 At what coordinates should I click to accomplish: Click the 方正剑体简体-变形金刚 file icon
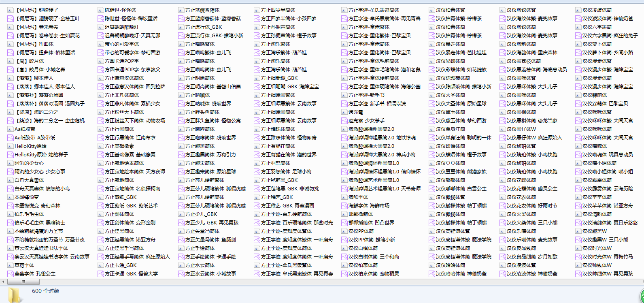click(101, 223)
